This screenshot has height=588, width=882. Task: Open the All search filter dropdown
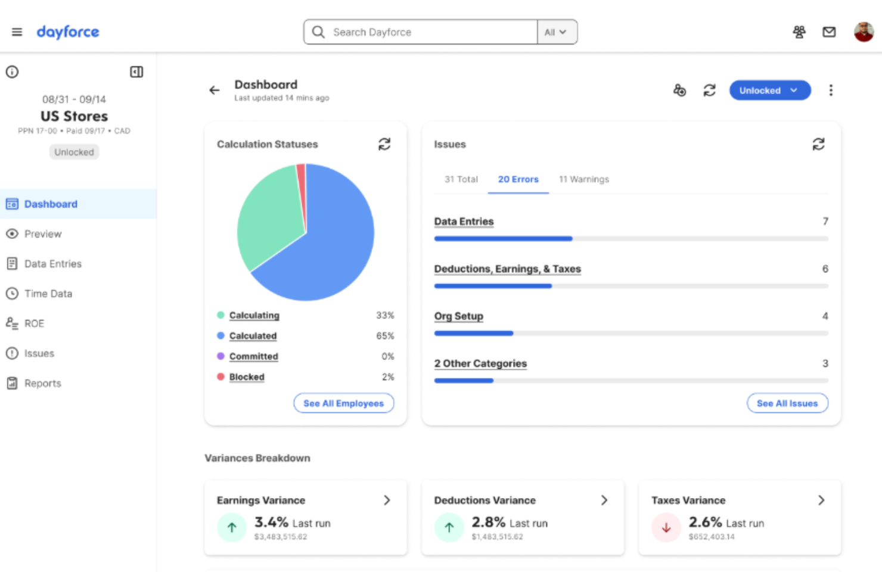coord(556,32)
